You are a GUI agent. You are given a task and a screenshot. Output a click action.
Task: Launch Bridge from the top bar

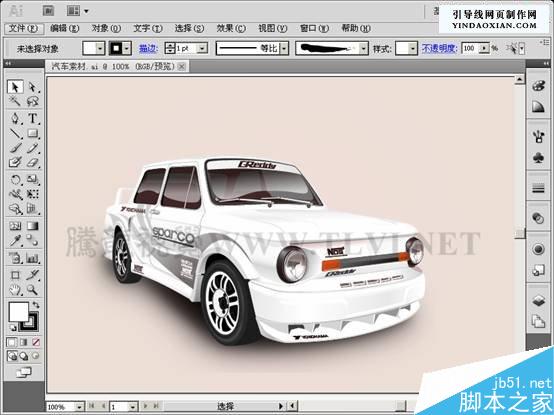pos(48,11)
